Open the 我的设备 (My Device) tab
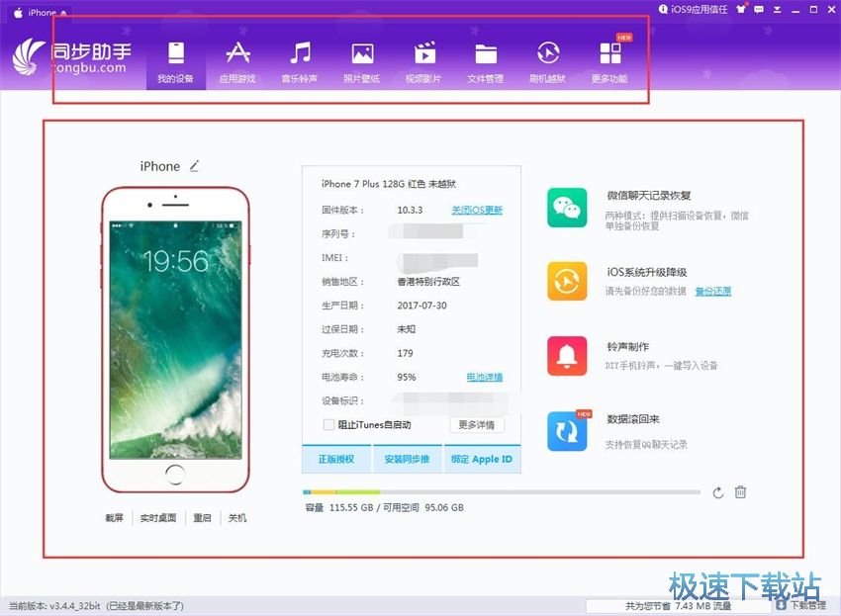 pyautogui.click(x=176, y=62)
